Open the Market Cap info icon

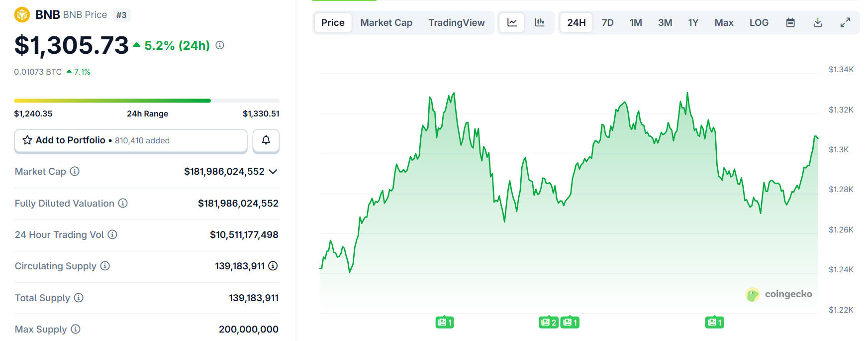75,171
